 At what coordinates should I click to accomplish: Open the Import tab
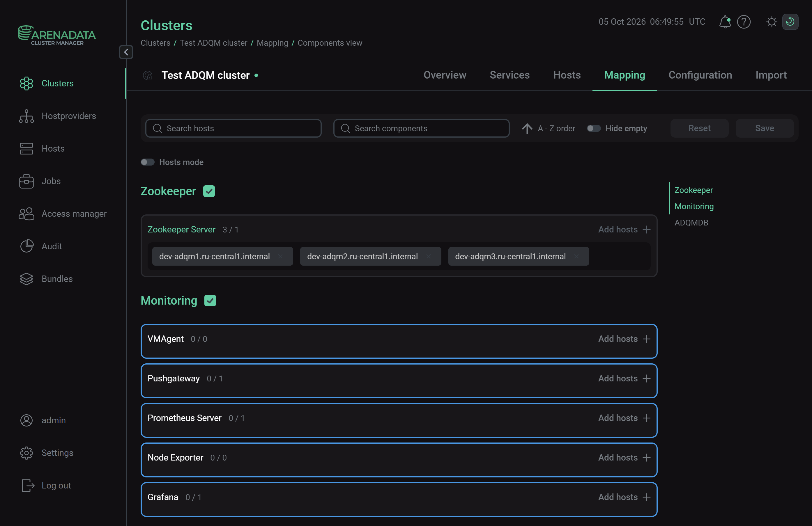tap(771, 75)
